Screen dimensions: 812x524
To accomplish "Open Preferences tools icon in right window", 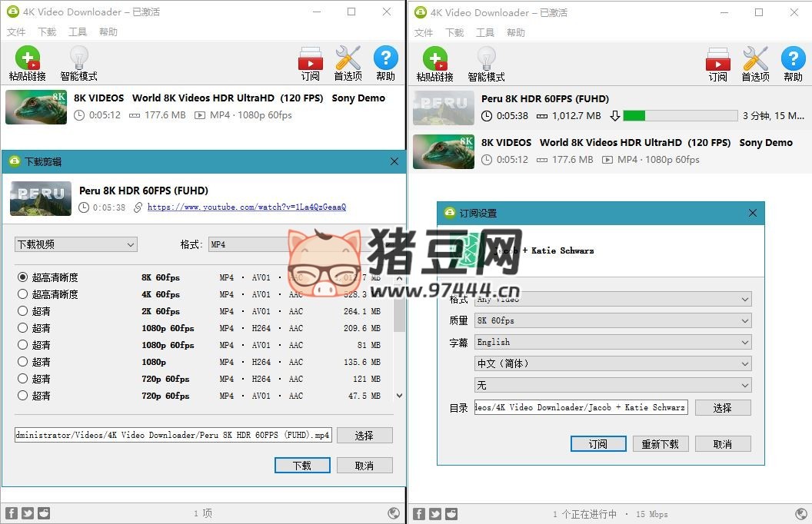I will [755, 60].
